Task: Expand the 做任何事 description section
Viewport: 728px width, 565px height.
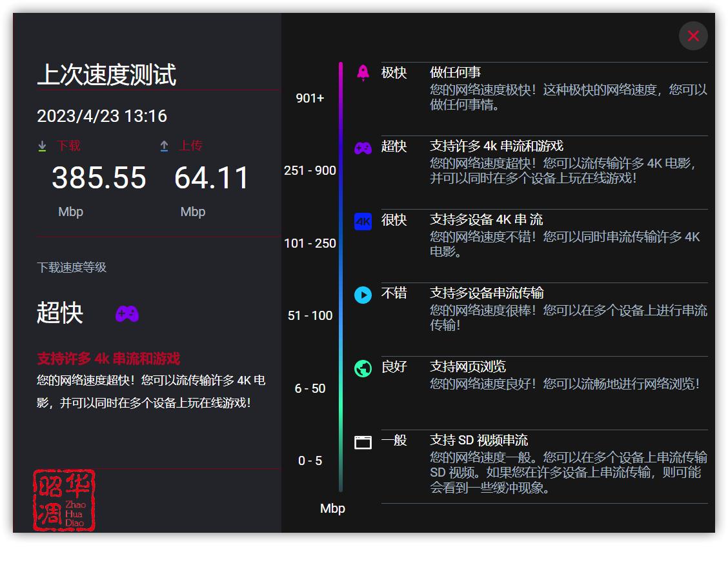Action: pos(454,72)
